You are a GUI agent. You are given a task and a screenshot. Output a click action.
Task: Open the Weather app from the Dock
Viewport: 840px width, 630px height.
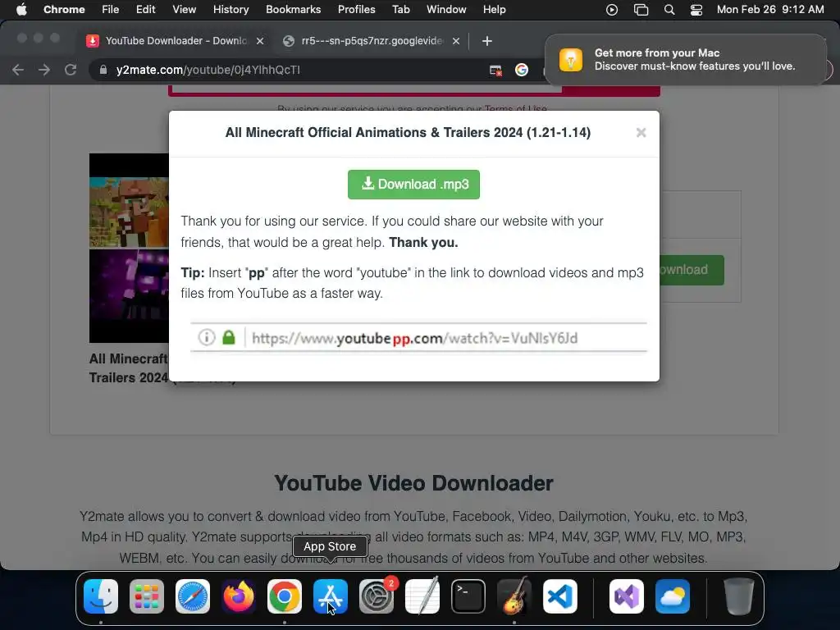coord(673,596)
